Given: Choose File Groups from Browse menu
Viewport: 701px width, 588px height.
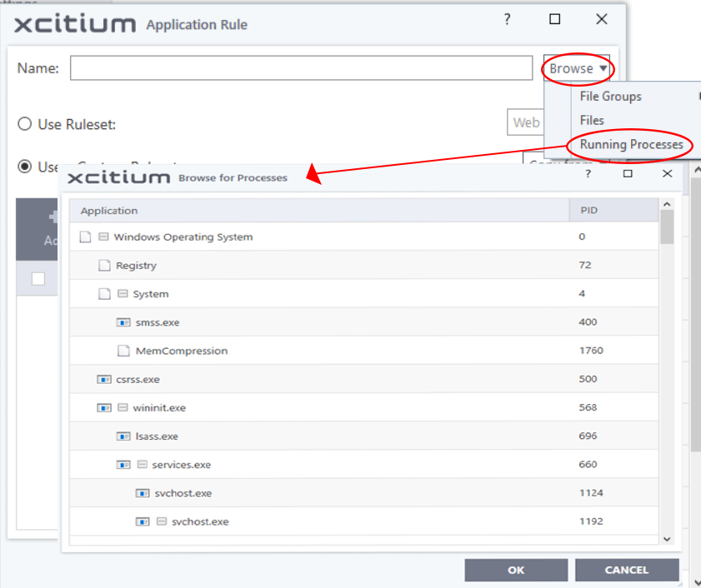Looking at the screenshot, I should [x=611, y=97].
